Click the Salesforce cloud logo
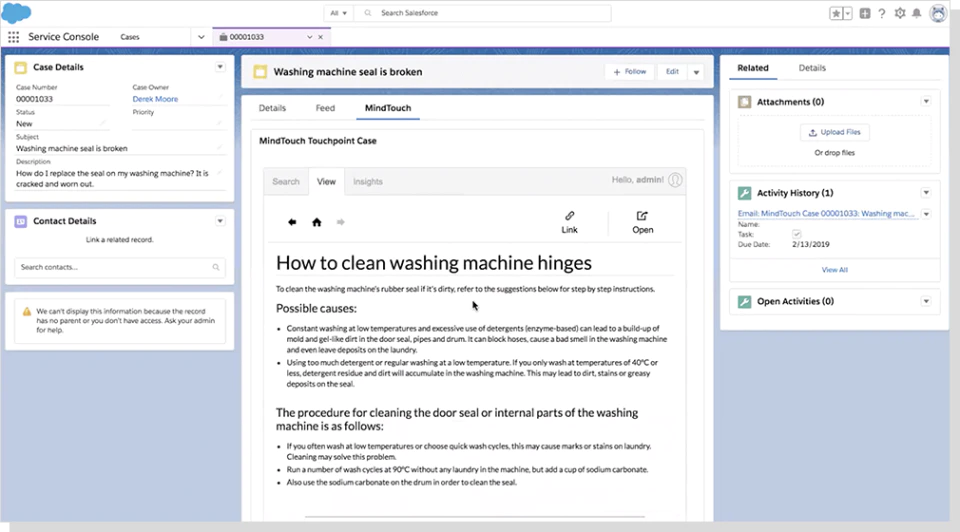The width and height of the screenshot is (960, 532). click(x=17, y=12)
